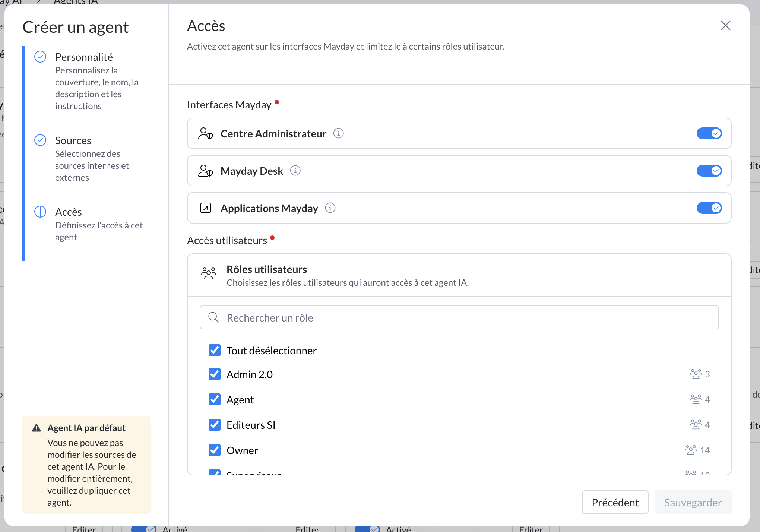Uncheck the Admin 2.0 role
760x532 pixels.
click(x=215, y=374)
